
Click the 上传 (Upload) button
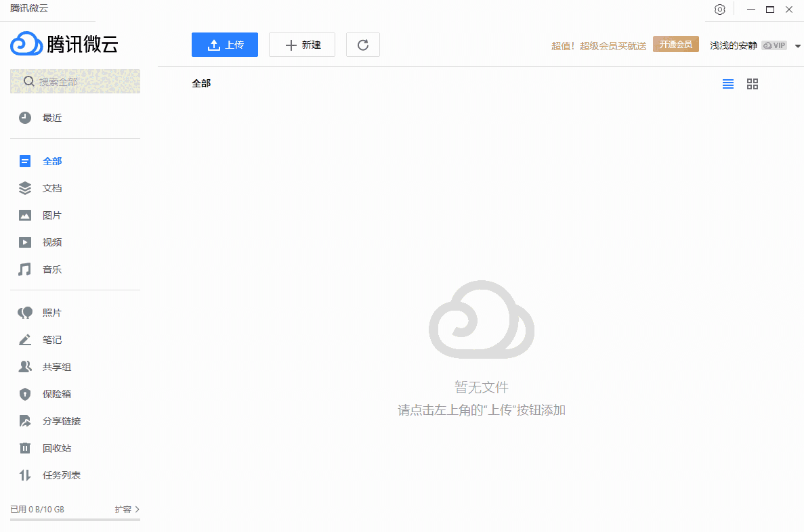pyautogui.click(x=224, y=44)
